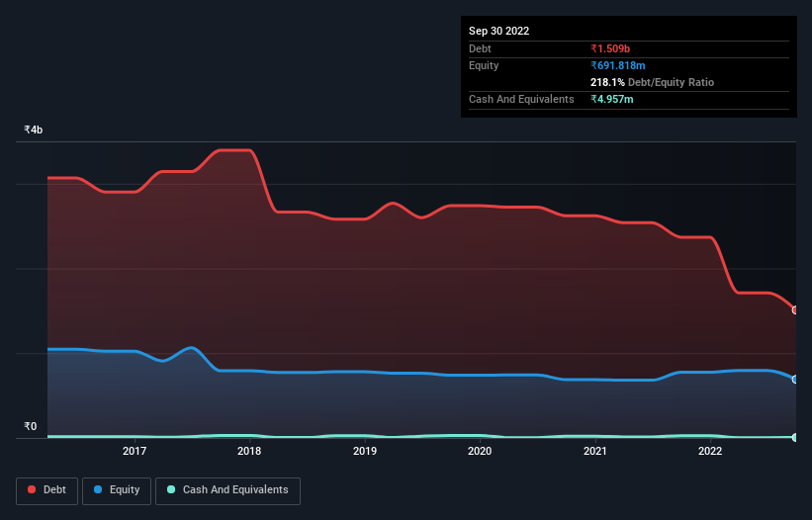The height and width of the screenshot is (520, 812).
Task: Toggle the Cash And Equivalents legend button
Action: click(227, 490)
